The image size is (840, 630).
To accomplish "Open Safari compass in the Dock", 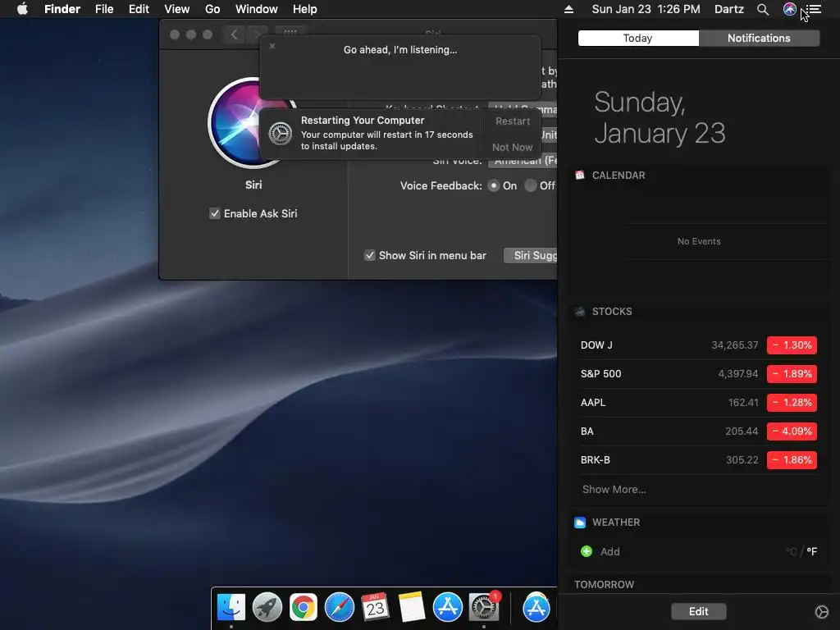I will [339, 607].
